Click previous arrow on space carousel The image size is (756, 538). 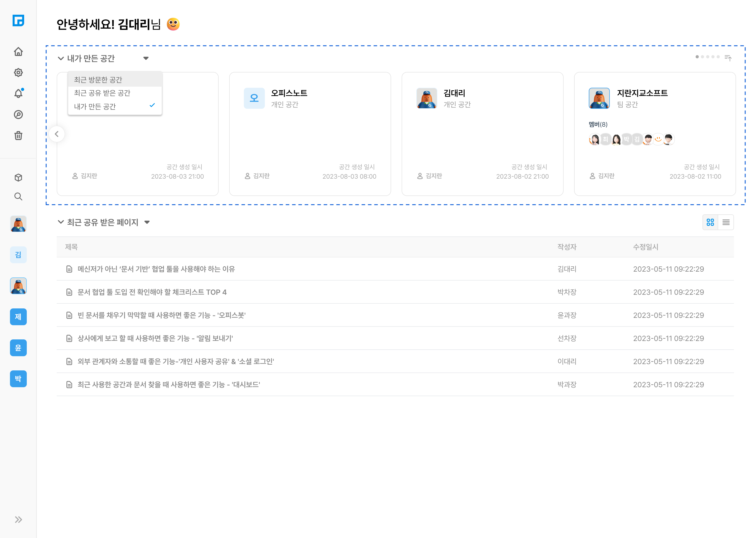point(57,134)
